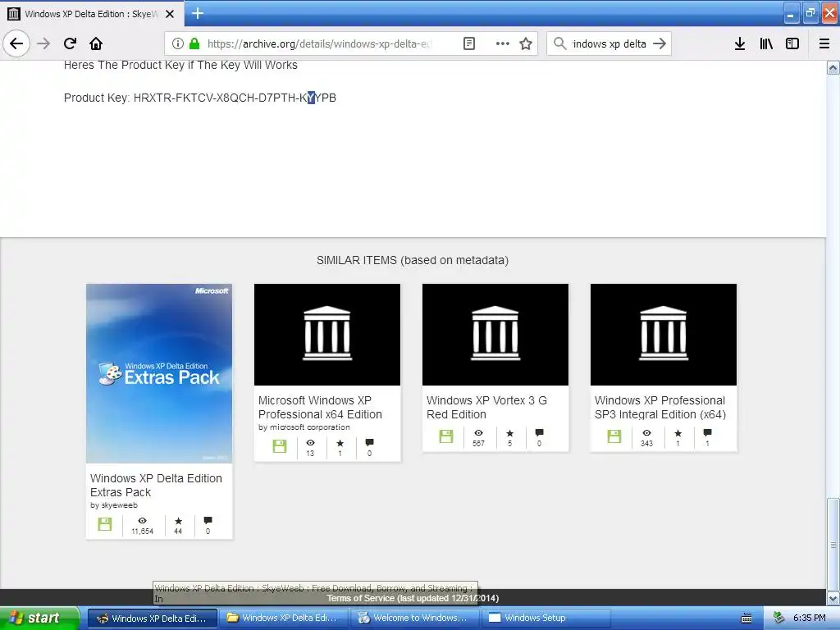Switch to 'Windows Setup' taskbar button

click(546, 619)
